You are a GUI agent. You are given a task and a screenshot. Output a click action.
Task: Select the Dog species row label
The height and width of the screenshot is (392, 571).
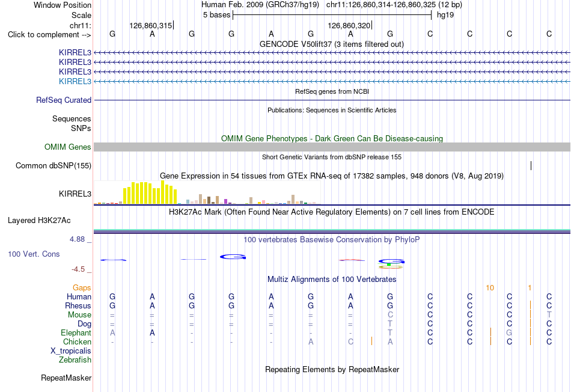click(85, 324)
